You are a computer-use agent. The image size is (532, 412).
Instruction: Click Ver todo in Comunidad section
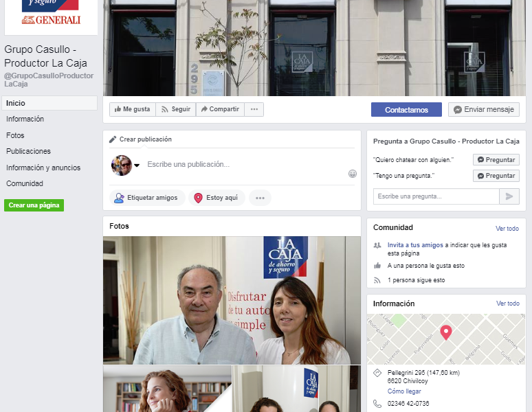[x=507, y=229]
